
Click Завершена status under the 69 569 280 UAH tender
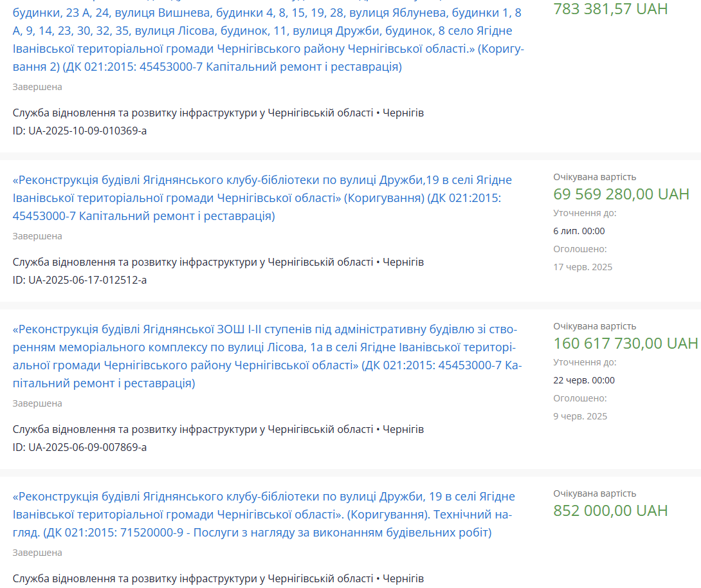(x=37, y=236)
